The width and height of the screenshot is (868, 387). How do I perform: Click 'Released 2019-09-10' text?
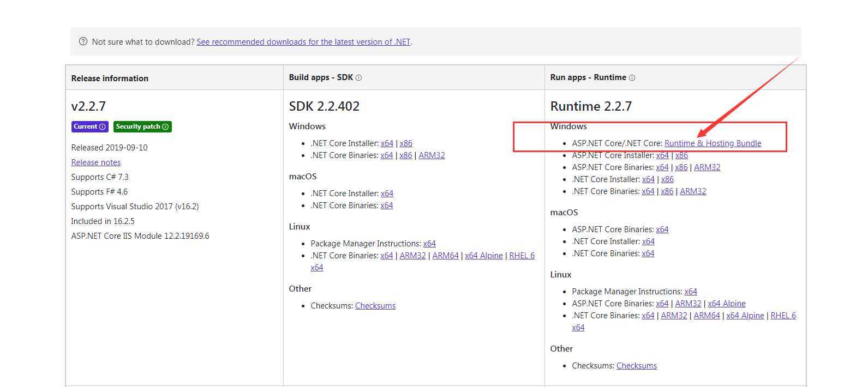pos(109,148)
